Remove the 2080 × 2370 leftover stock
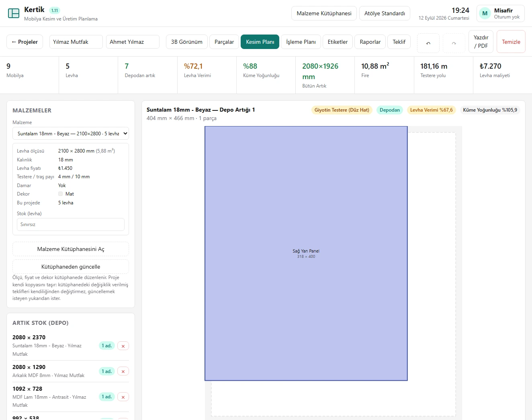Image resolution: width=532 pixels, height=420 pixels. coord(123,346)
